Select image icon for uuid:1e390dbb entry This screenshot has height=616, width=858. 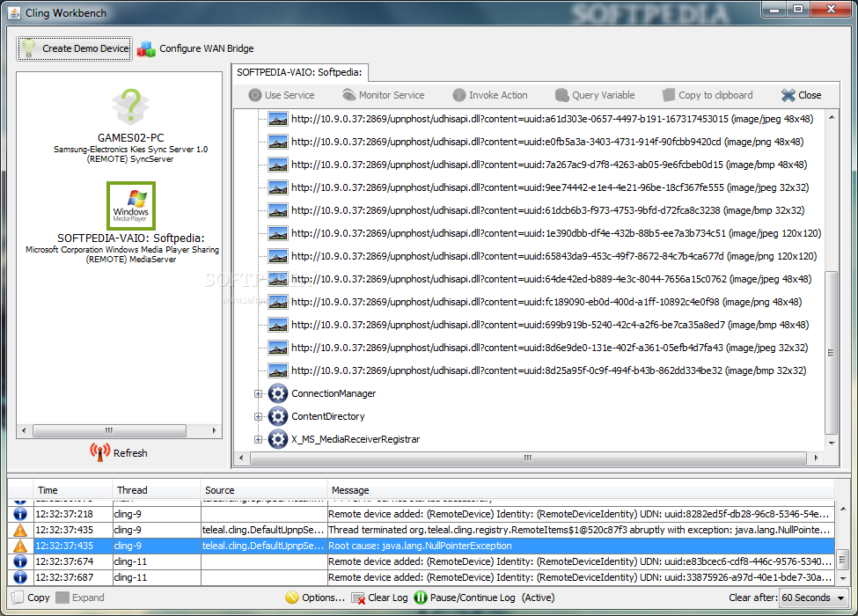278,233
